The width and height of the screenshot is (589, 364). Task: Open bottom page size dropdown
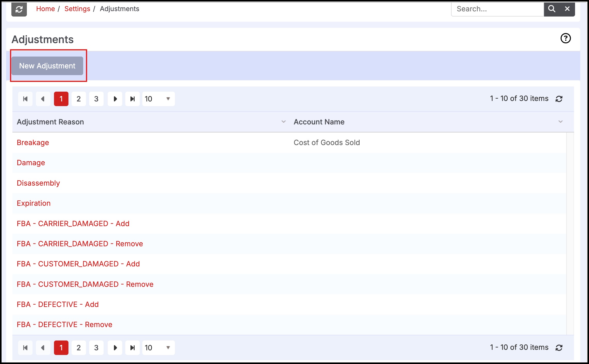pyautogui.click(x=158, y=348)
